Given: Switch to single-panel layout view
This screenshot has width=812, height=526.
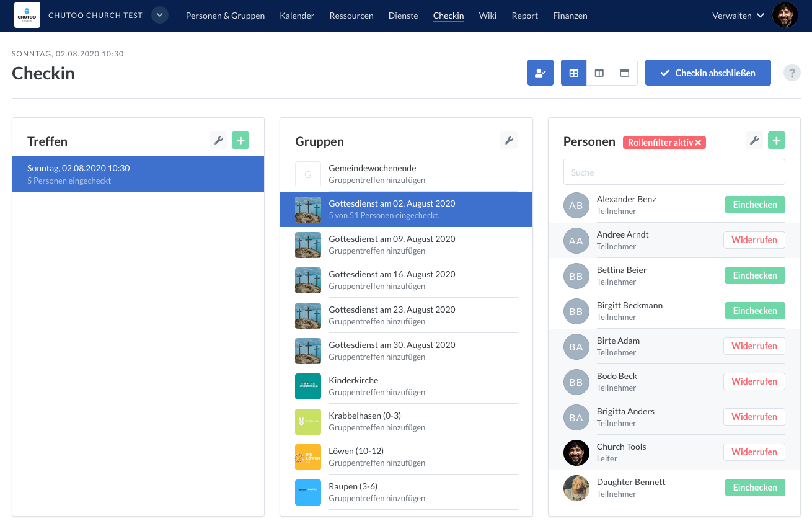Looking at the screenshot, I should (625, 73).
